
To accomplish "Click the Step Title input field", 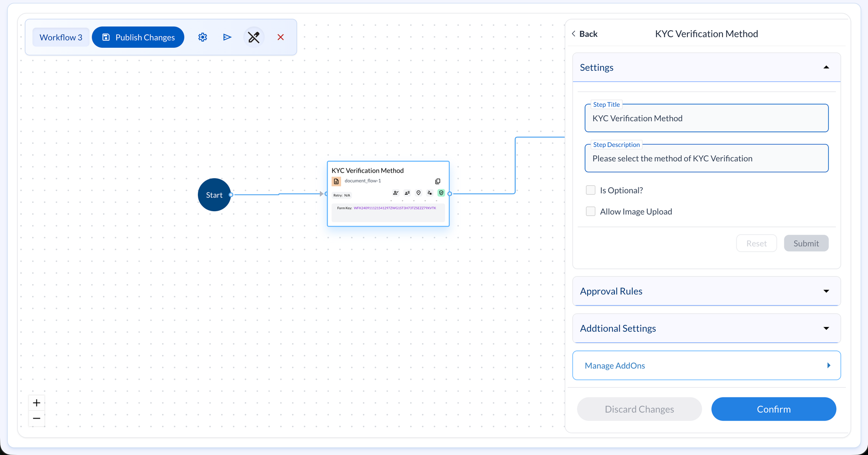I will (706, 118).
